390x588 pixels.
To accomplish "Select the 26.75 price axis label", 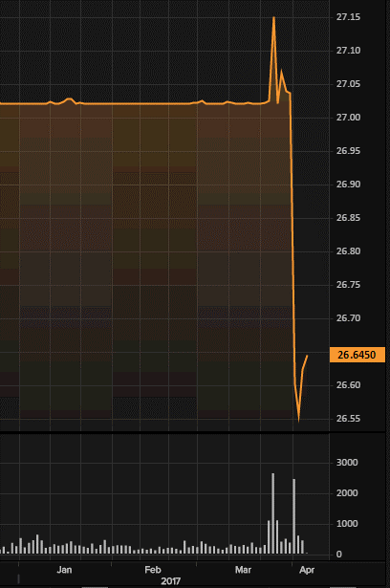I will [x=348, y=285].
